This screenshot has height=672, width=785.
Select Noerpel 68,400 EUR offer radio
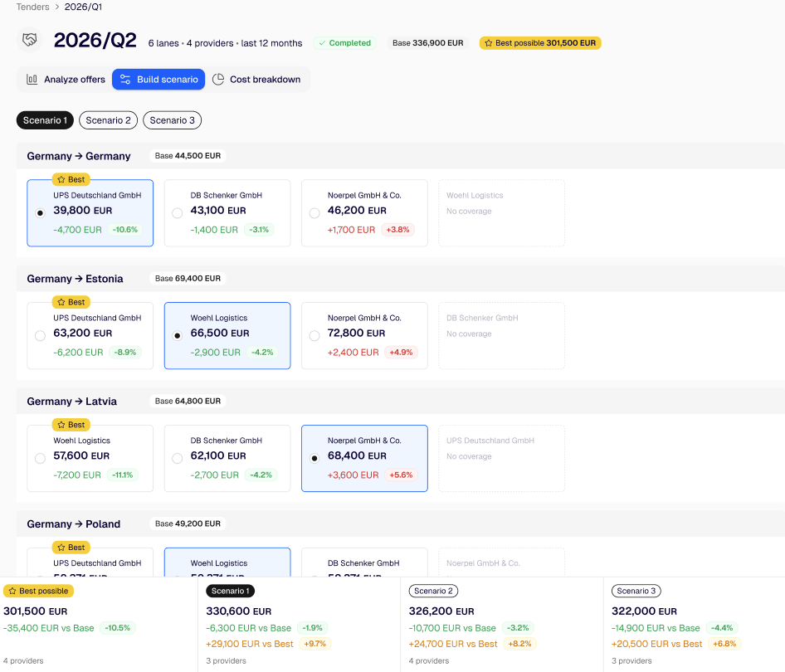[314, 458]
